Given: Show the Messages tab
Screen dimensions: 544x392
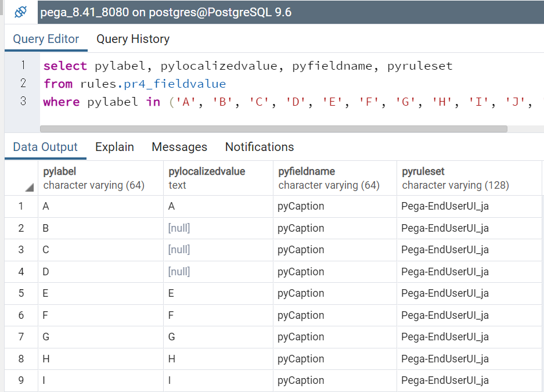Looking at the screenshot, I should pos(179,147).
